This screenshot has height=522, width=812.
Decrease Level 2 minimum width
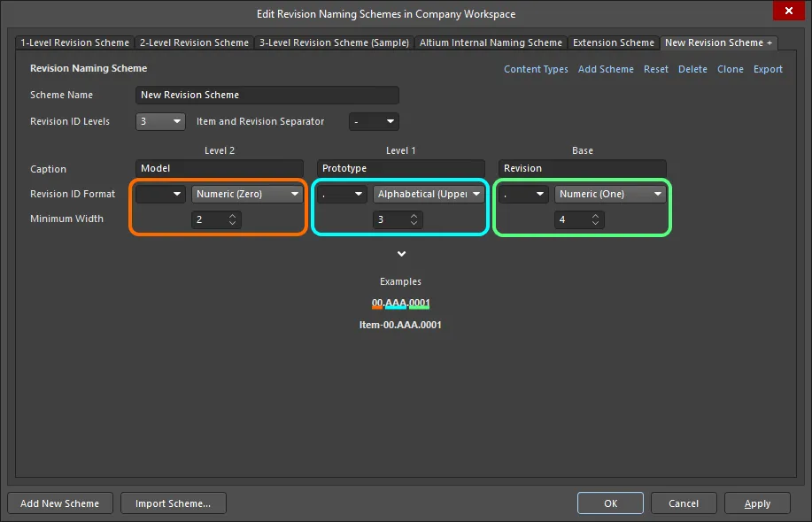click(x=233, y=223)
